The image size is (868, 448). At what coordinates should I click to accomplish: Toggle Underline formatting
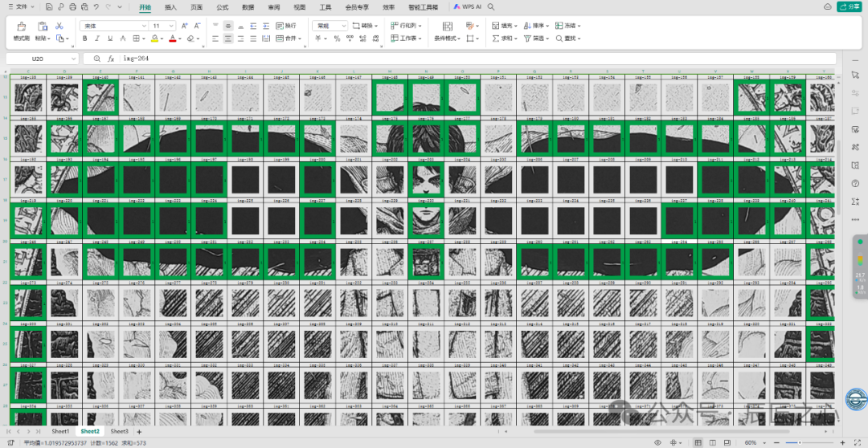[x=110, y=39]
